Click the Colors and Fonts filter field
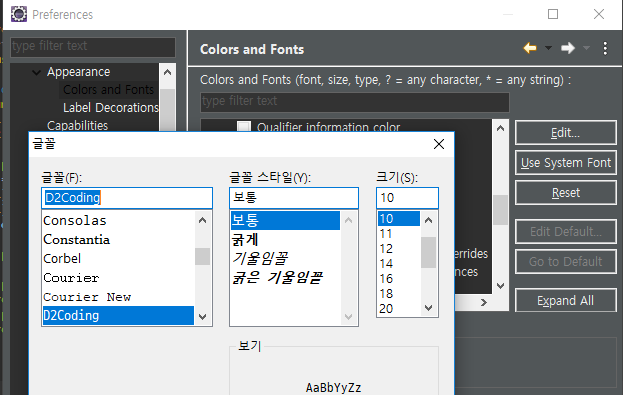Viewport: 623px width, 395px height. click(354, 102)
